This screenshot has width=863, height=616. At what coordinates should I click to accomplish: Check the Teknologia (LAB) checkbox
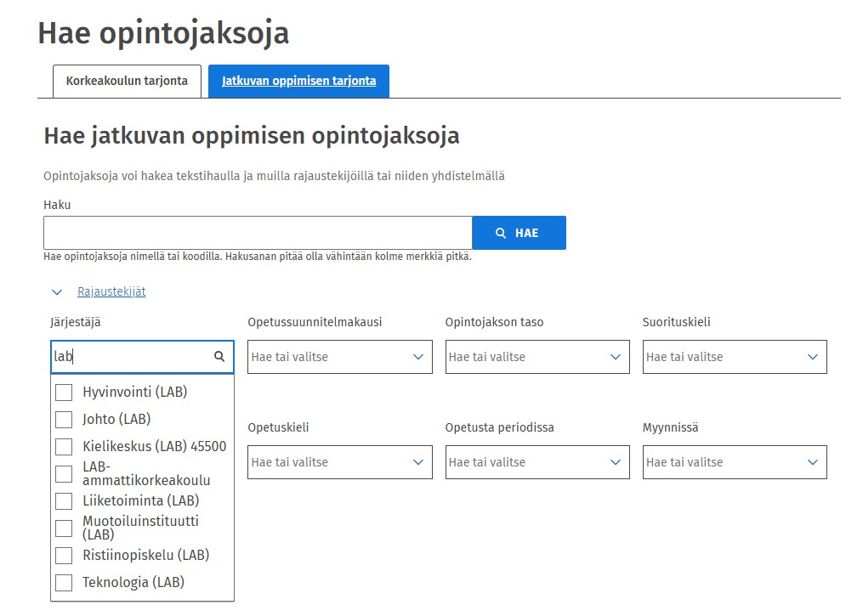(x=64, y=583)
